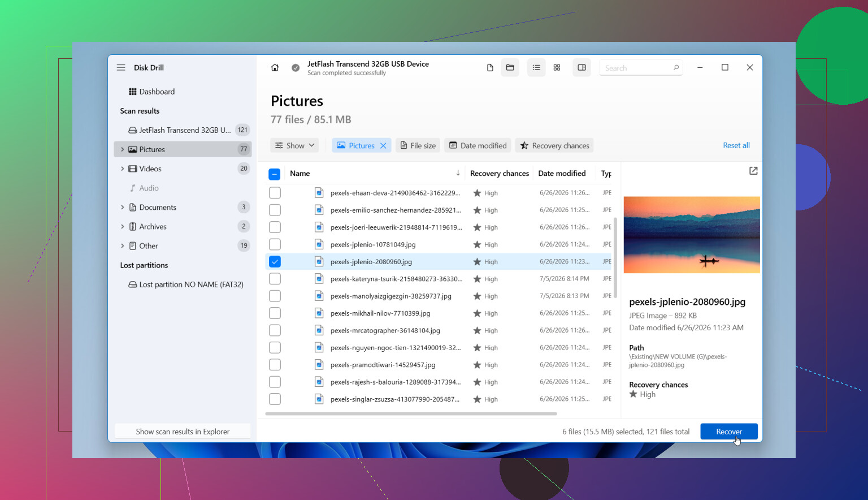Toggle the select-all checkbox in header
The width and height of the screenshot is (868, 500).
click(x=275, y=174)
